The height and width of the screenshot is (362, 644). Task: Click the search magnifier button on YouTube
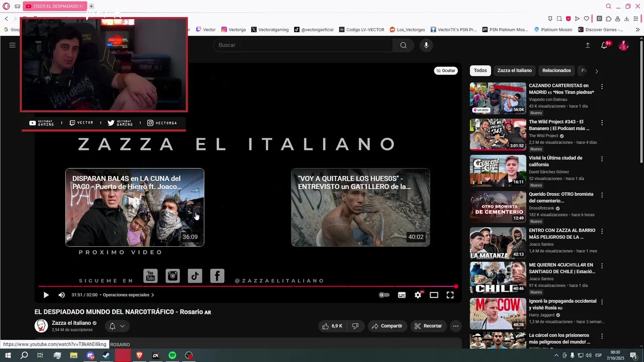tap(403, 45)
